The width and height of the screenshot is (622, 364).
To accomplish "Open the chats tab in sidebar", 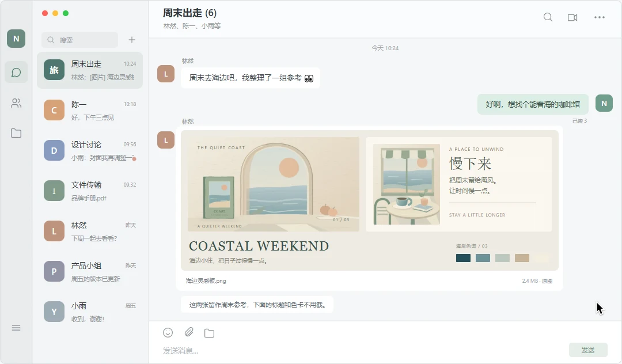I will point(16,73).
